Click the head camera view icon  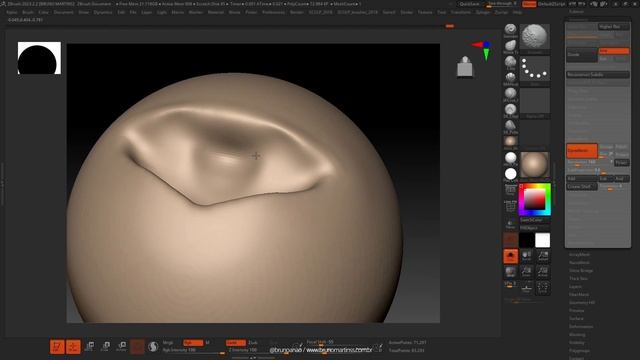464,67
